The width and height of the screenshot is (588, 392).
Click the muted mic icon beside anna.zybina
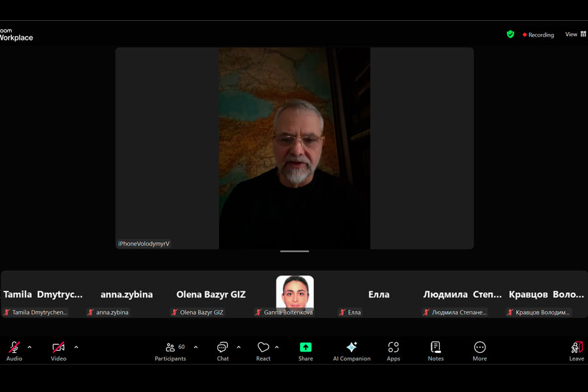tap(90, 312)
